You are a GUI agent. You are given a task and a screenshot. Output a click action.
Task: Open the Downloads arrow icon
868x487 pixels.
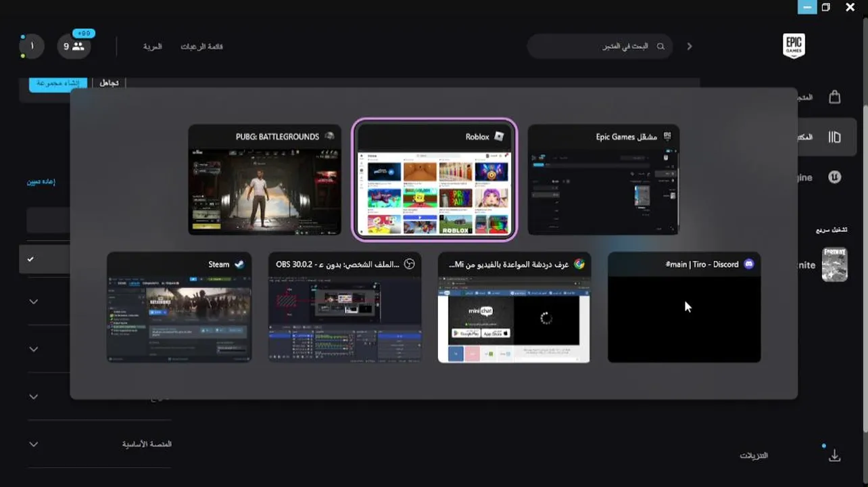pos(835,455)
